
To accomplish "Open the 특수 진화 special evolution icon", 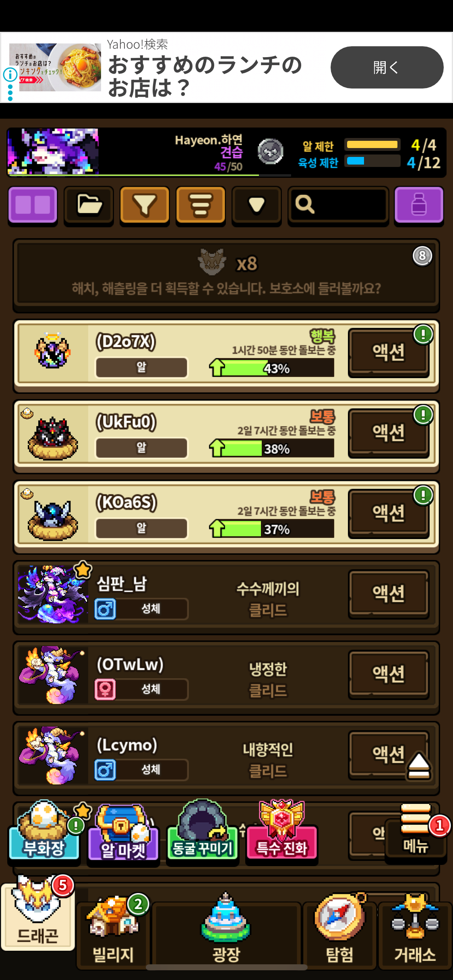I will [x=282, y=830].
